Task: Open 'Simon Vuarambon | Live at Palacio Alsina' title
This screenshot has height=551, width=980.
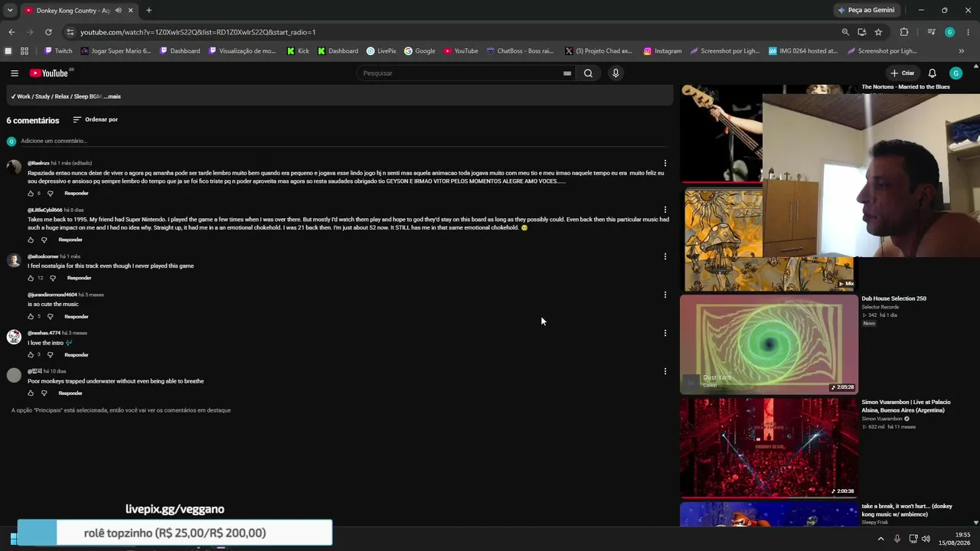Action: pyautogui.click(x=906, y=406)
